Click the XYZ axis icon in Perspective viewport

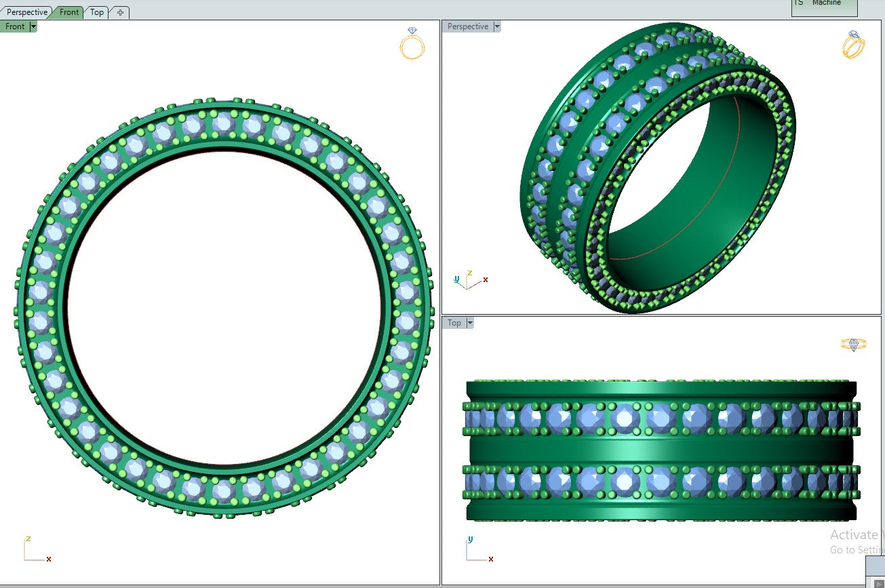point(469,279)
